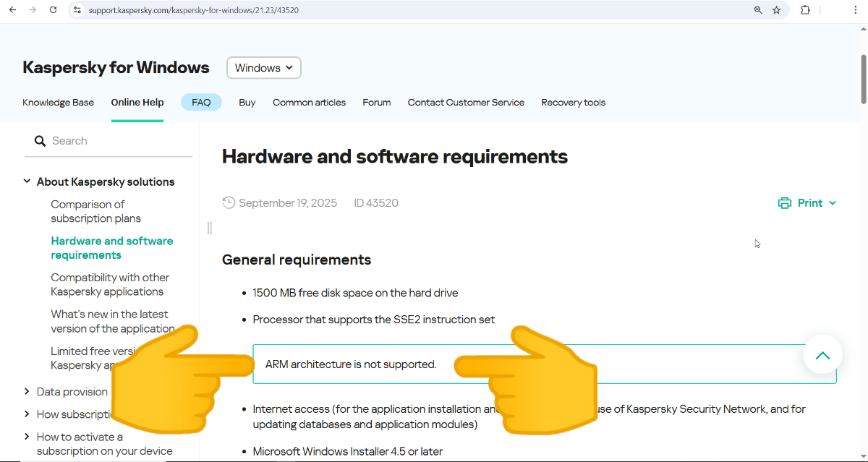This screenshot has height=462, width=868.
Task: Collapse the About Kaspersky solutions section
Action: [27, 181]
